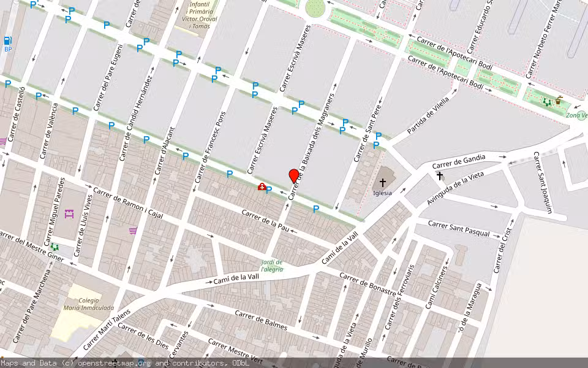Click the parking P icon on Carrer de la Pau

315,209
